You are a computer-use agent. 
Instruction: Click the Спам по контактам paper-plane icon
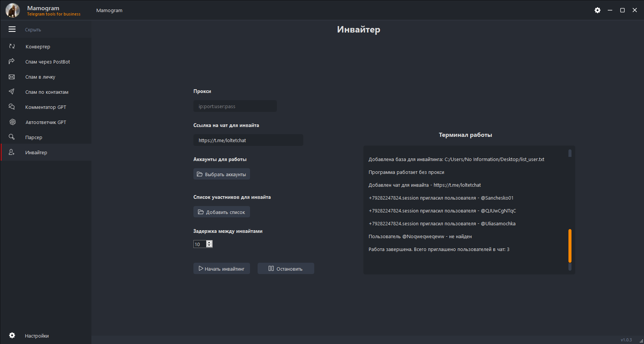(12, 92)
